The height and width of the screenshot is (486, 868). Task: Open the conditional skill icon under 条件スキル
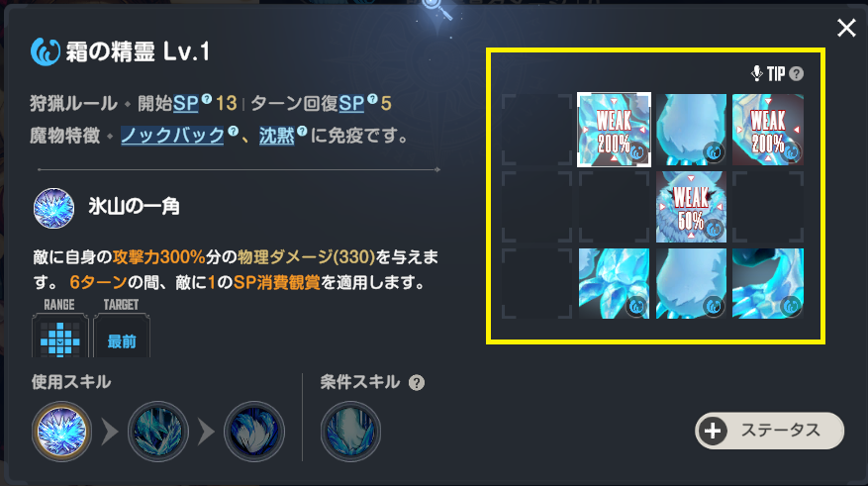350,432
